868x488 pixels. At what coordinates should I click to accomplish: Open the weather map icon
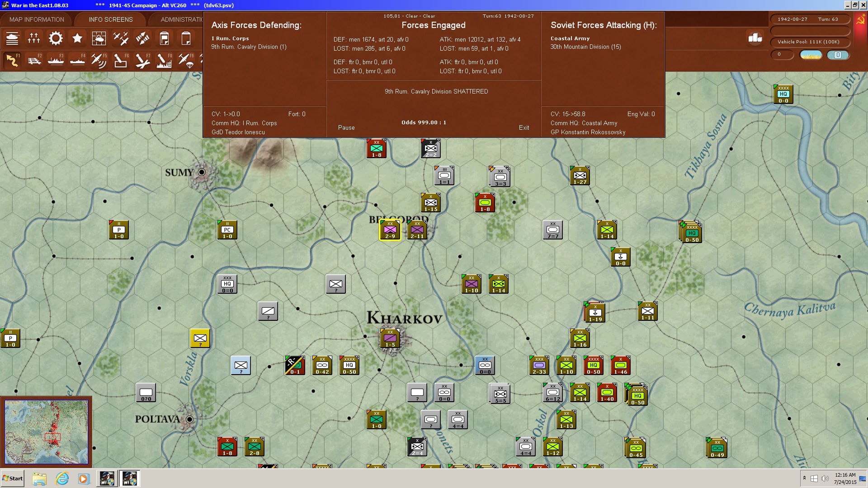tap(99, 38)
